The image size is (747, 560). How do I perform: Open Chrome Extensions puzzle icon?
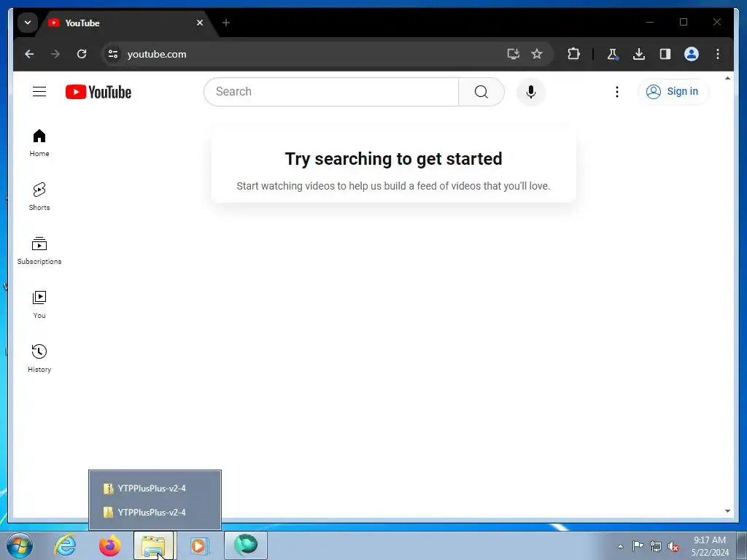click(x=573, y=54)
